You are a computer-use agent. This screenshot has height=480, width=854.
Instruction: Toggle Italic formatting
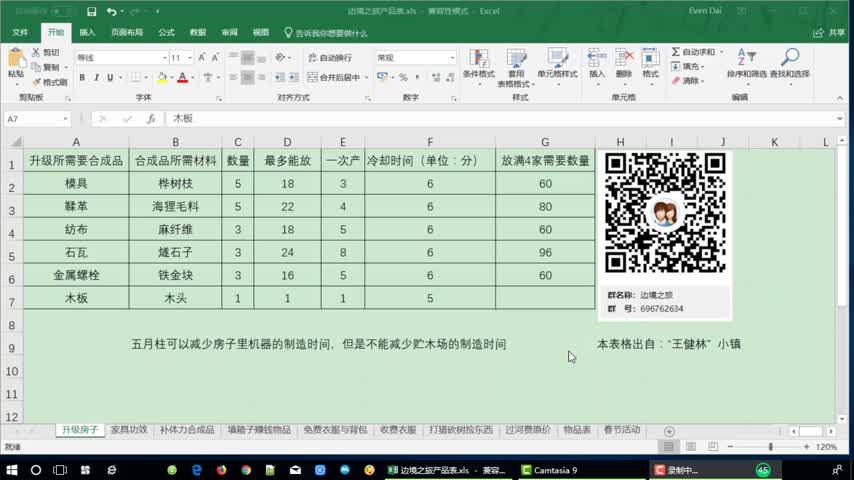click(96, 77)
